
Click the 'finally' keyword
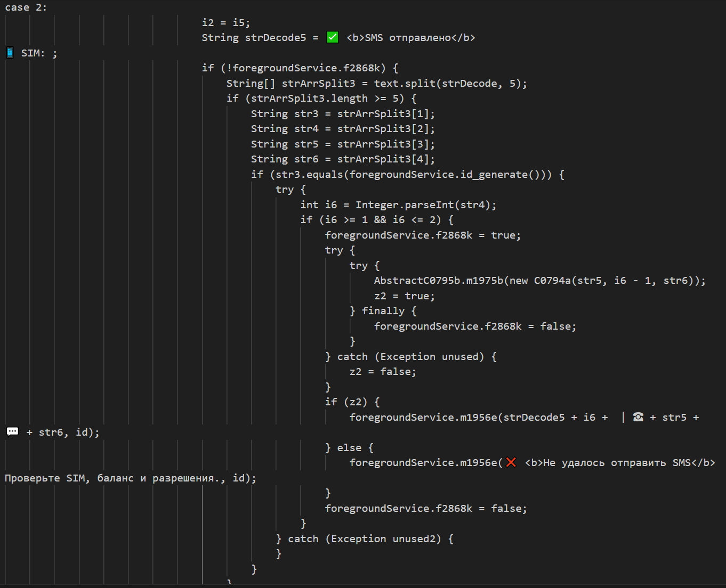(383, 311)
